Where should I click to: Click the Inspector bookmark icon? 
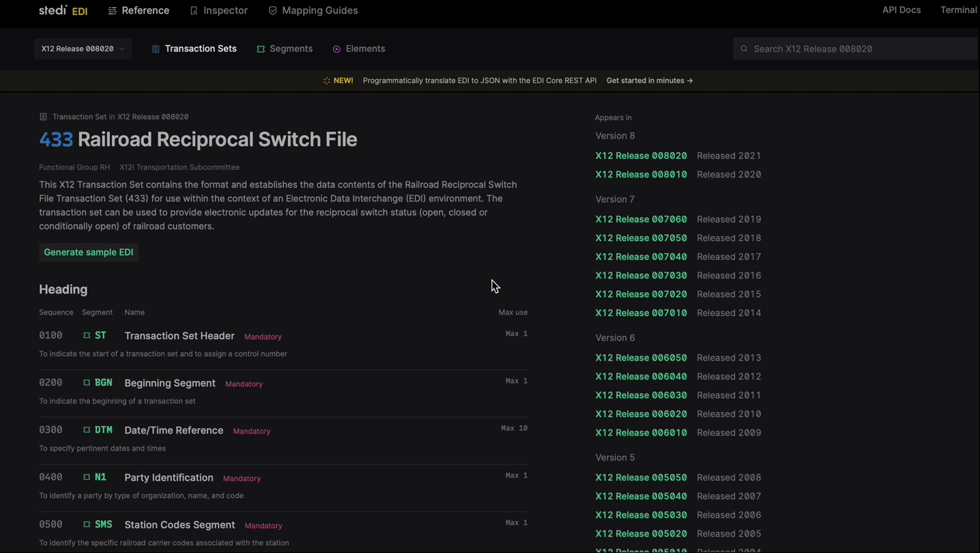coord(194,11)
